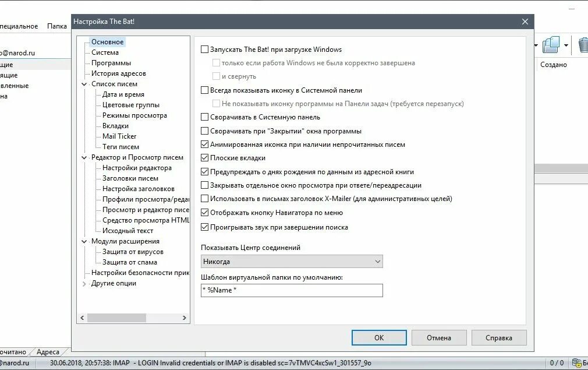Open the История адресов settings page
588x370 pixels.
click(119, 73)
